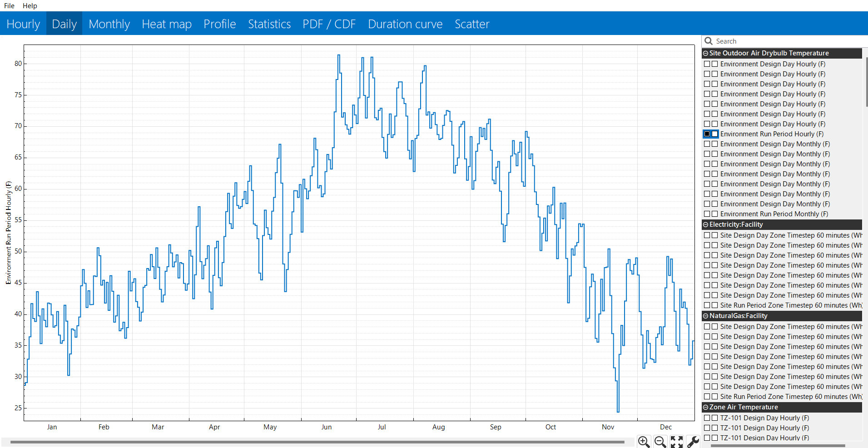Check second box of Electricity Site Run Period Zone Timestep

(715, 305)
